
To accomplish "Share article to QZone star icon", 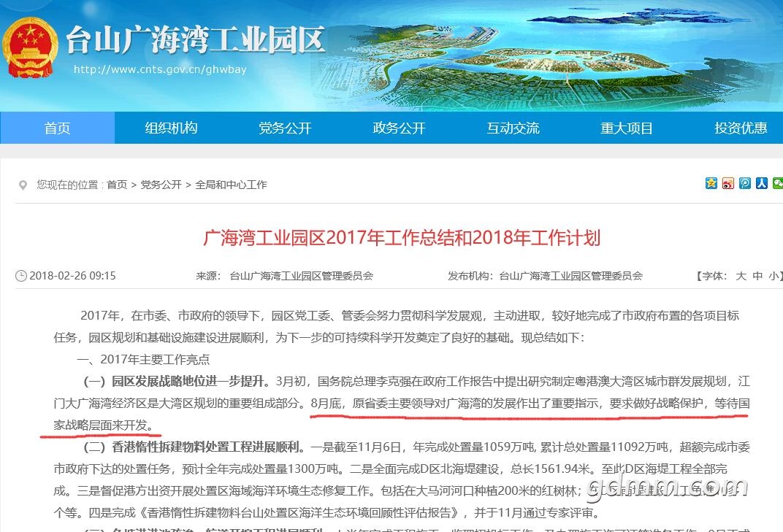I will tap(711, 183).
